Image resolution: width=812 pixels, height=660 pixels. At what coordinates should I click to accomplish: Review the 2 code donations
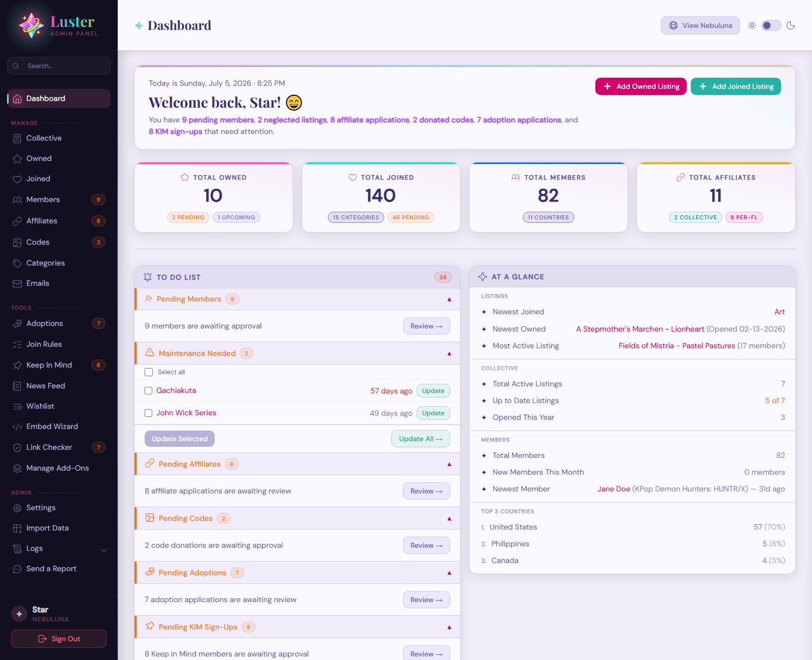(426, 545)
